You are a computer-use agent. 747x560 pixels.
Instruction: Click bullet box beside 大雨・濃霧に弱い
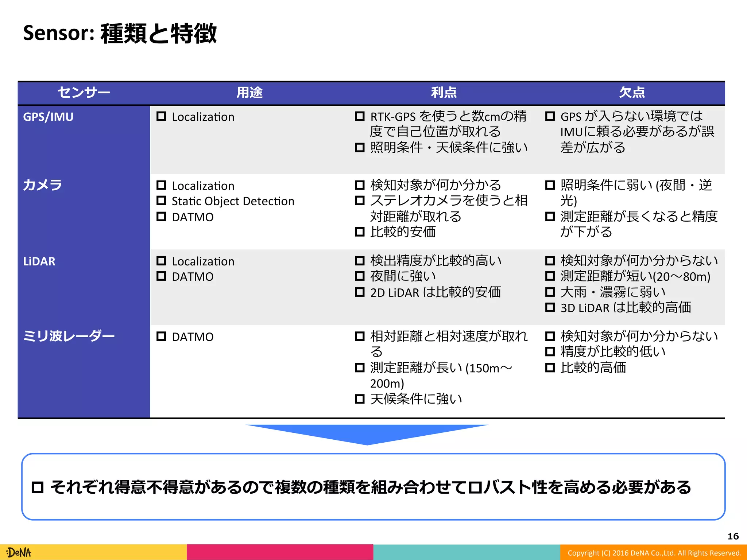550,292
